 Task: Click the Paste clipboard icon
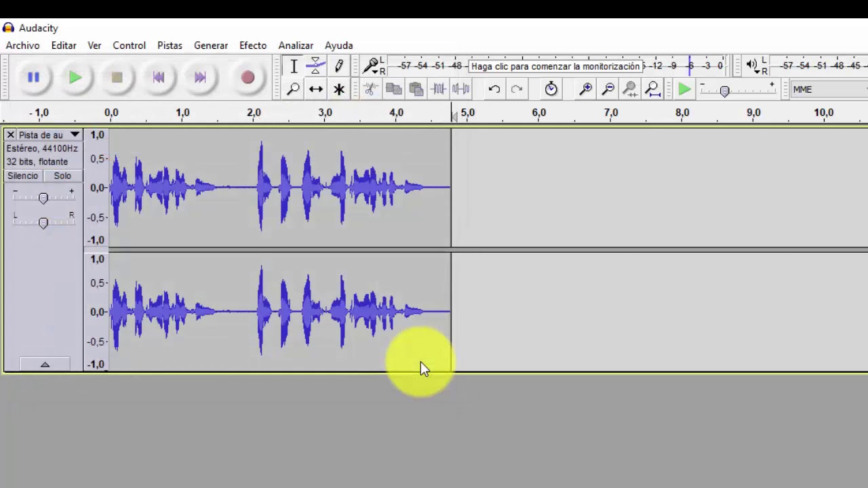pos(416,89)
